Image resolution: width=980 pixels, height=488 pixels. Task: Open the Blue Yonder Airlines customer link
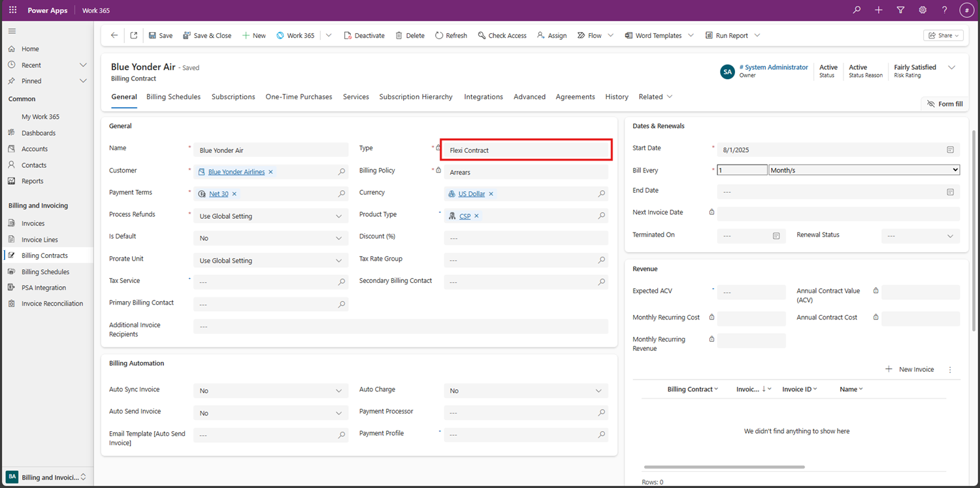237,172
